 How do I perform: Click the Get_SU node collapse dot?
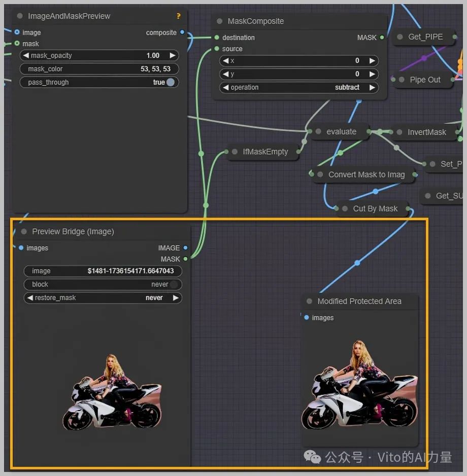428,196
